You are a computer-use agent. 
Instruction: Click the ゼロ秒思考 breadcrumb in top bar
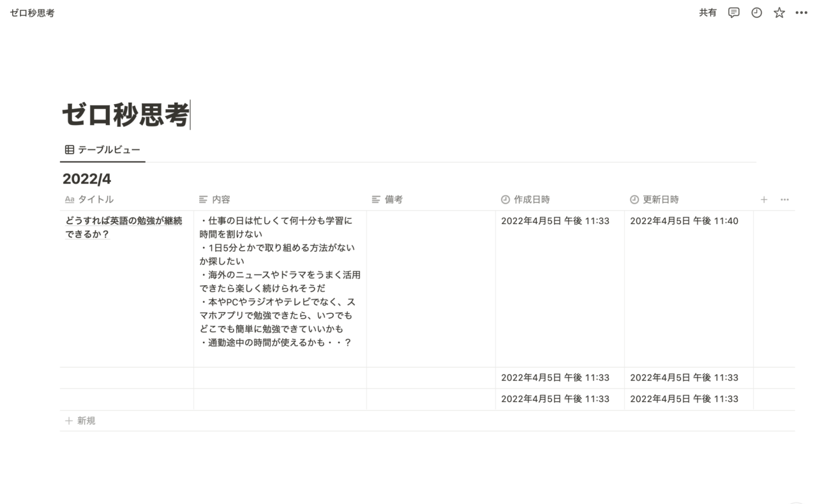pyautogui.click(x=32, y=13)
